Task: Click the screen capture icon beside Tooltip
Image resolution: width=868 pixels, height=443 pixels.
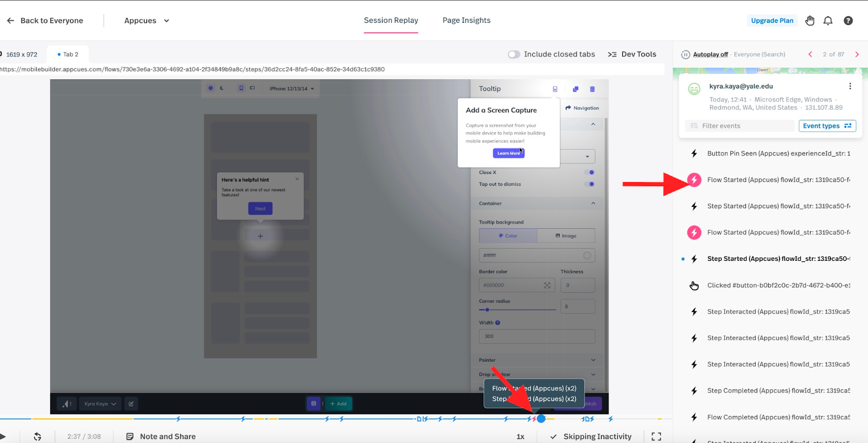Action: click(x=555, y=89)
